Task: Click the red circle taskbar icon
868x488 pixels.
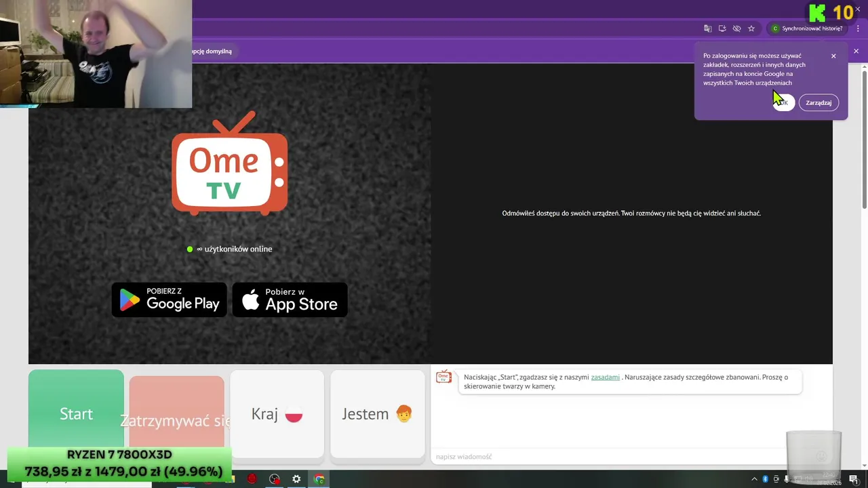Action: tap(252, 479)
